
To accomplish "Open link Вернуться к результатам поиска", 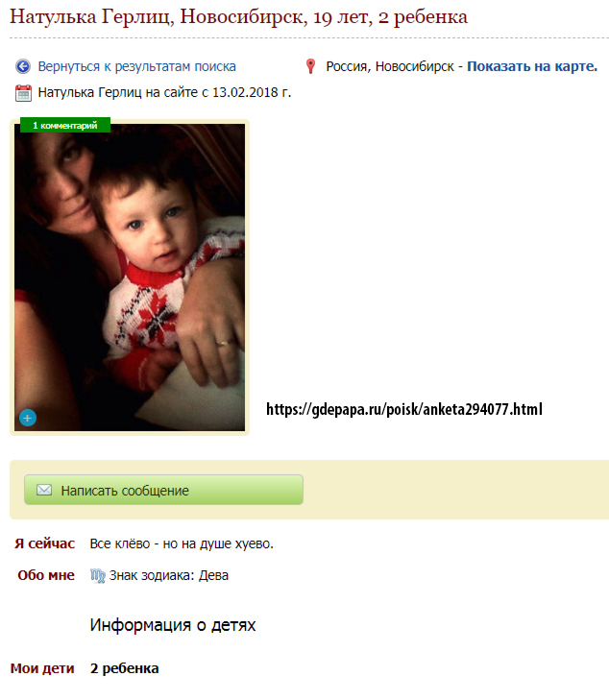I will [136, 66].
